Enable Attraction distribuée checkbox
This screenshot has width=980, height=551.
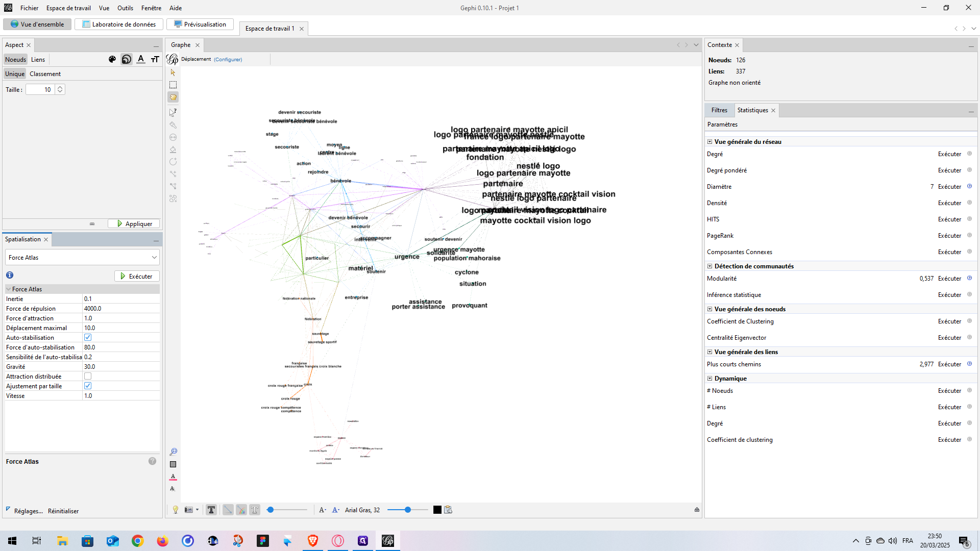[x=88, y=376]
